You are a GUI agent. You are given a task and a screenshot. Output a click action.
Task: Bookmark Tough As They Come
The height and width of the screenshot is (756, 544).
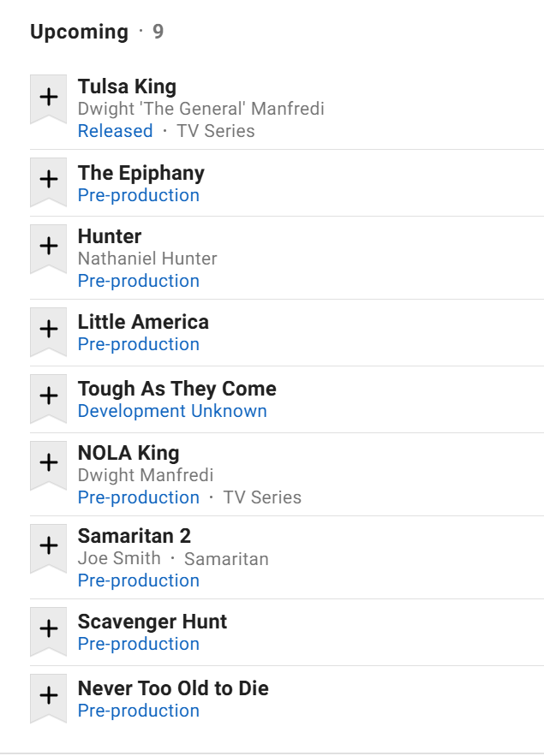pos(49,396)
